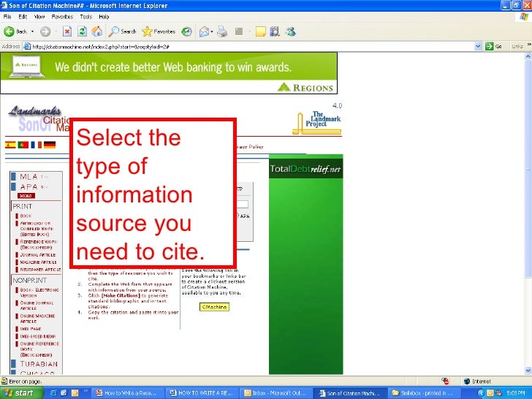
Task: Choose Book under Print sources
Action: click(x=26, y=216)
